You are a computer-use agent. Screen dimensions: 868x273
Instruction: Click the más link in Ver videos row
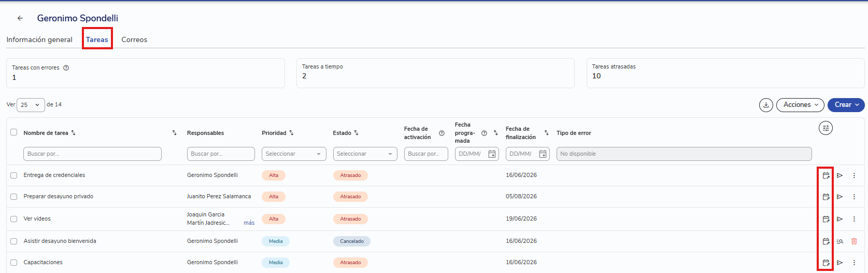[x=249, y=223]
